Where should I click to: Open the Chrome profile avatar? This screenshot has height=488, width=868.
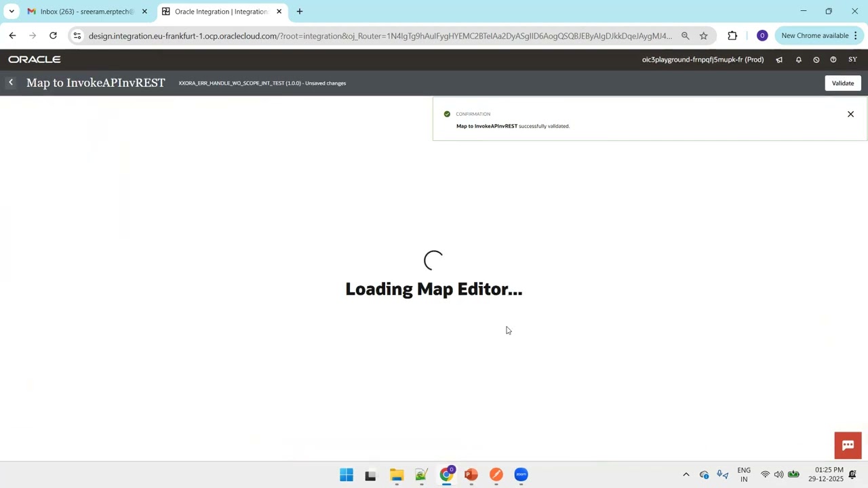pyautogui.click(x=762, y=36)
